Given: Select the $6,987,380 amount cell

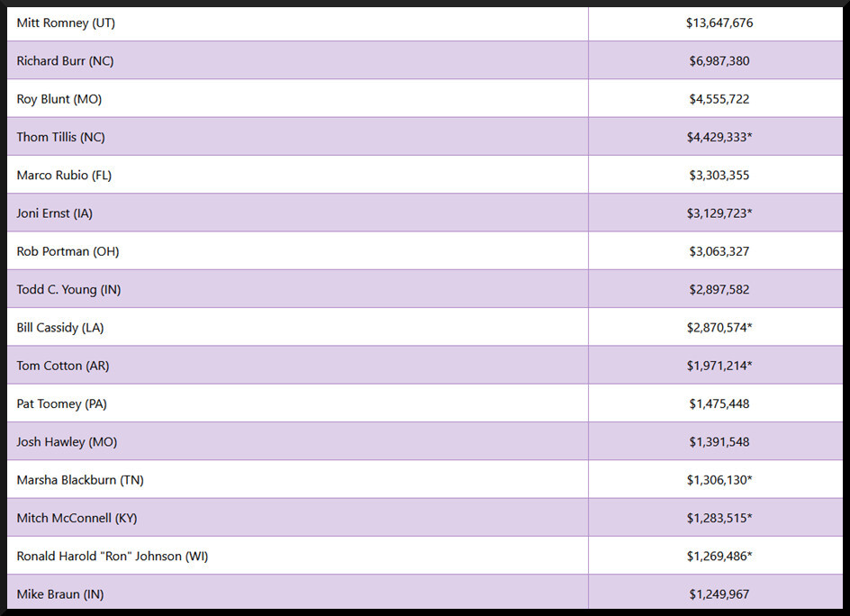Looking at the screenshot, I should tap(719, 61).
